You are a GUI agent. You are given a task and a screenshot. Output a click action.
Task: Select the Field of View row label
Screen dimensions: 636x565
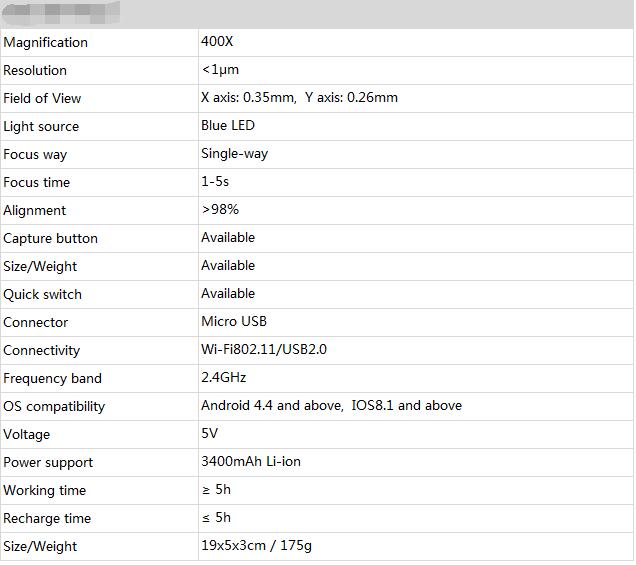[43, 98]
